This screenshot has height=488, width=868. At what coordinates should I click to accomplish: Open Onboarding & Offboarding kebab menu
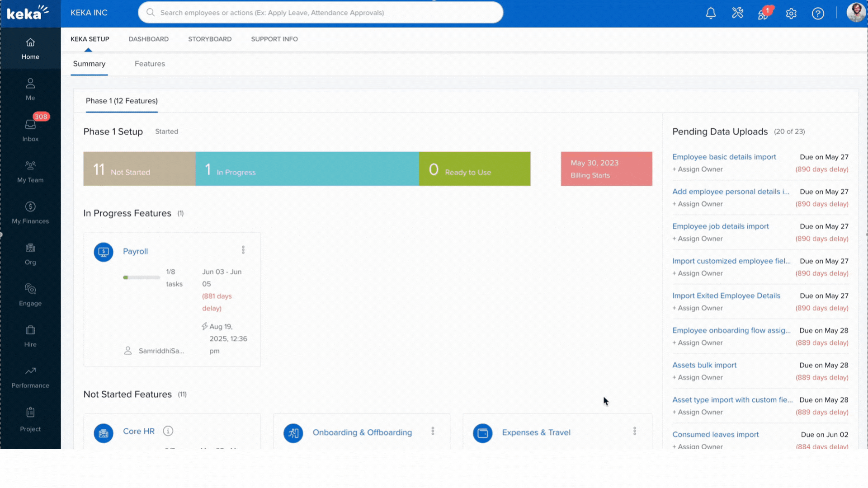(x=433, y=431)
